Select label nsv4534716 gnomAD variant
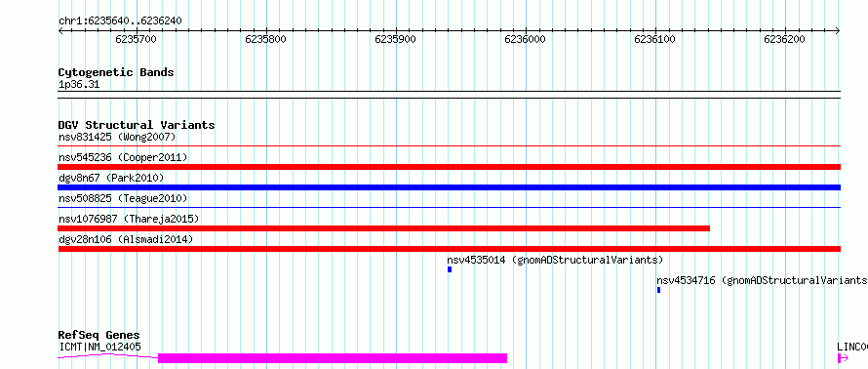 [762, 280]
